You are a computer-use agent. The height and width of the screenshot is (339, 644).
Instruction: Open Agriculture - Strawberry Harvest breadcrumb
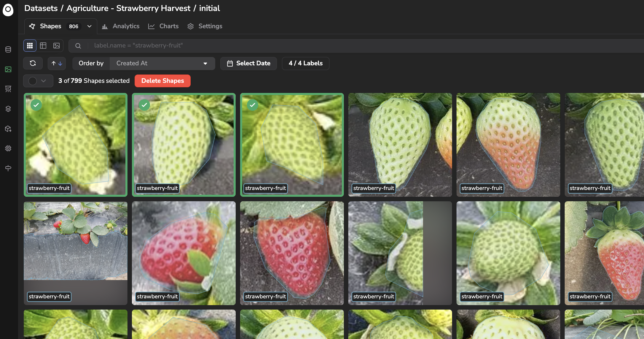pos(128,8)
